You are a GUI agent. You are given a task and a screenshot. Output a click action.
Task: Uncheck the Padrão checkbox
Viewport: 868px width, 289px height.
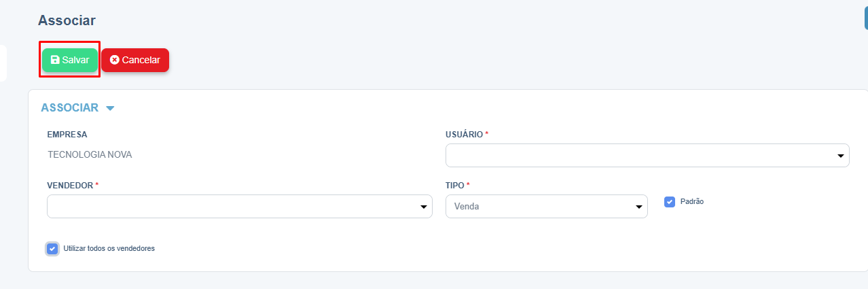click(x=670, y=202)
